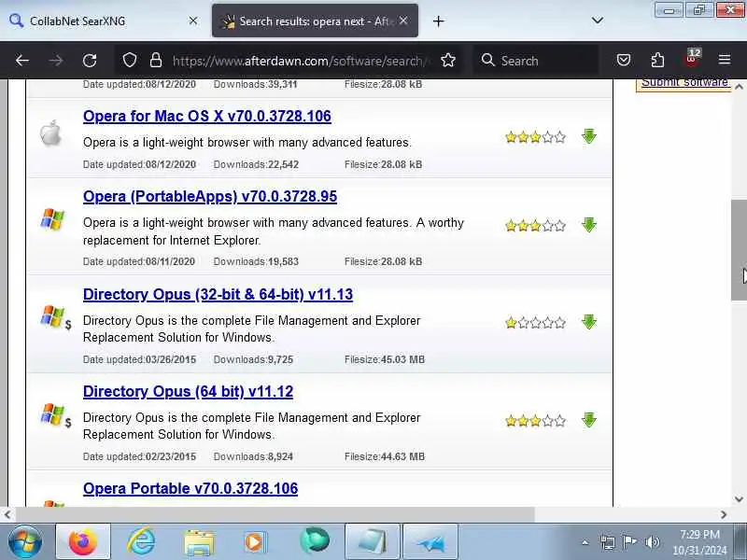
Task: Click the Windows shareware logo beside Directory Opus v11.12
Action: tap(56, 415)
